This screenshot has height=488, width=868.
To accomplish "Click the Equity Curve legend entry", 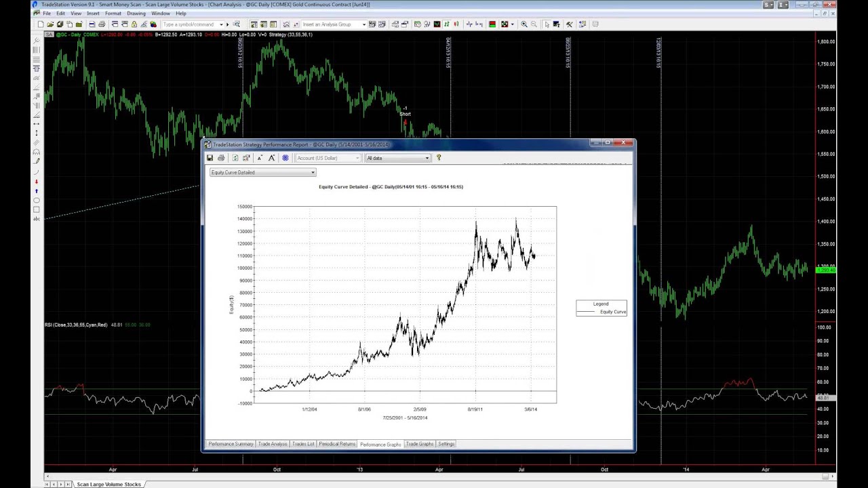I will point(602,312).
